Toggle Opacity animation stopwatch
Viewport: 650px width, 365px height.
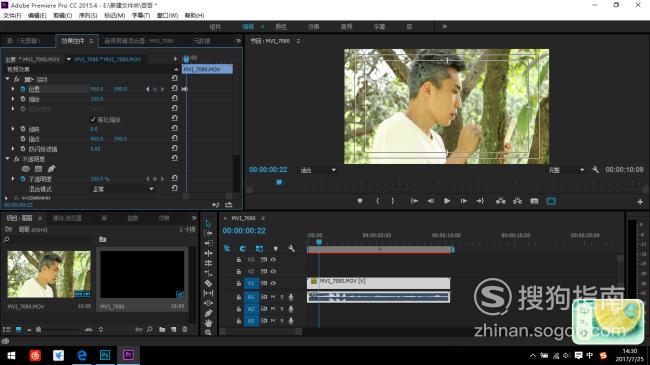click(x=23, y=179)
